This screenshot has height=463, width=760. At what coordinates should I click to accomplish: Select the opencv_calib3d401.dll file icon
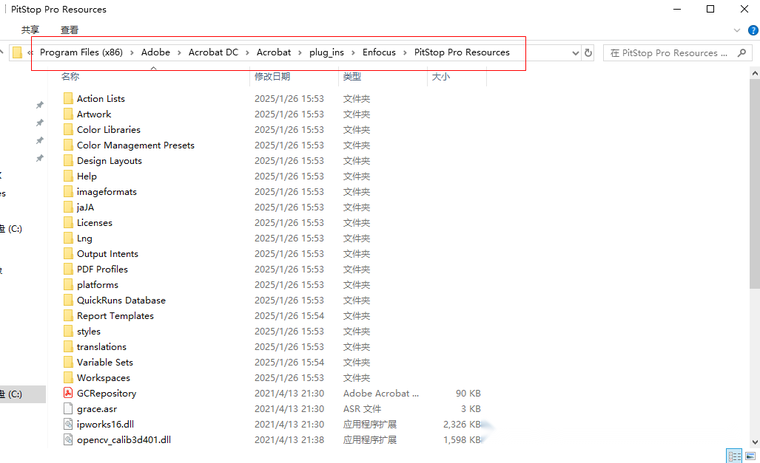[68, 440]
